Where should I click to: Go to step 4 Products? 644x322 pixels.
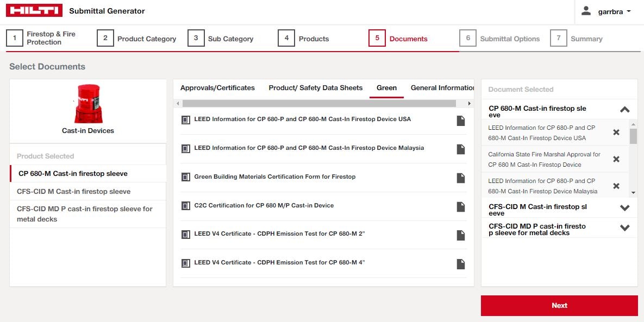[304, 38]
